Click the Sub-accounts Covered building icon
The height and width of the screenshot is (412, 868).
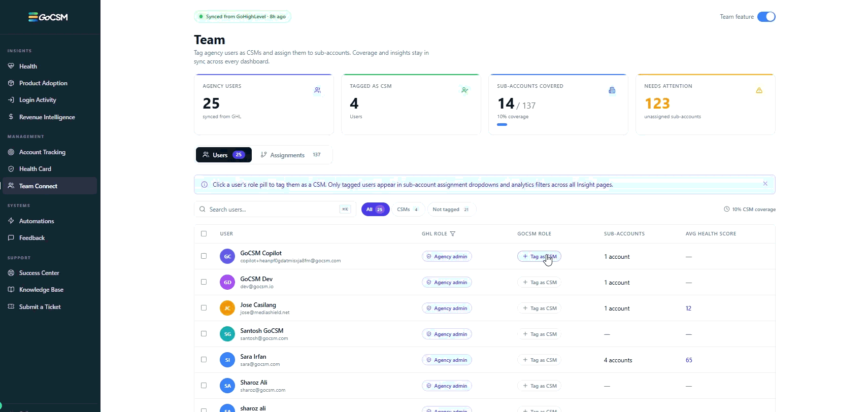[x=612, y=90]
